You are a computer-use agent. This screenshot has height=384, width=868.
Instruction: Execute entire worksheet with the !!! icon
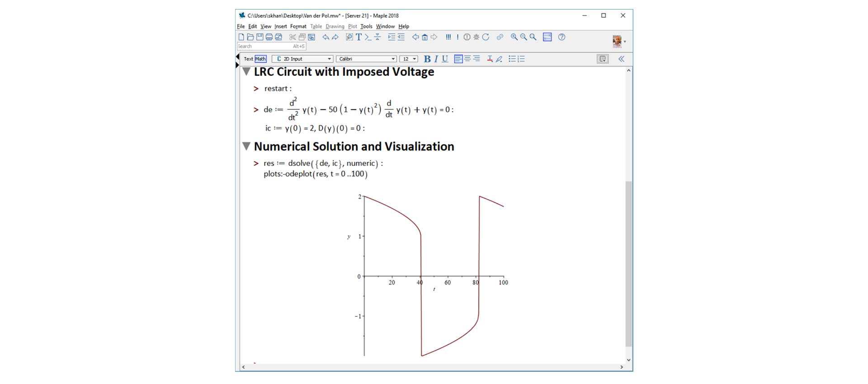[x=448, y=37]
